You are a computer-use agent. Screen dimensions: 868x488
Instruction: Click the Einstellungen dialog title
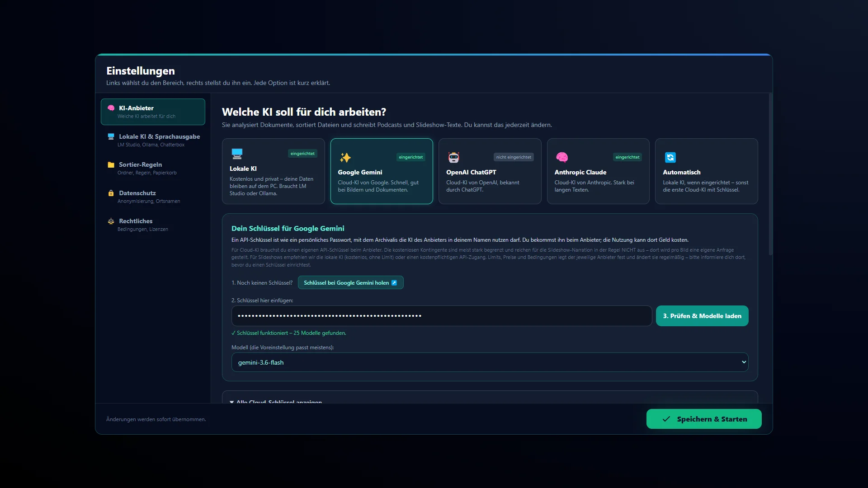141,71
